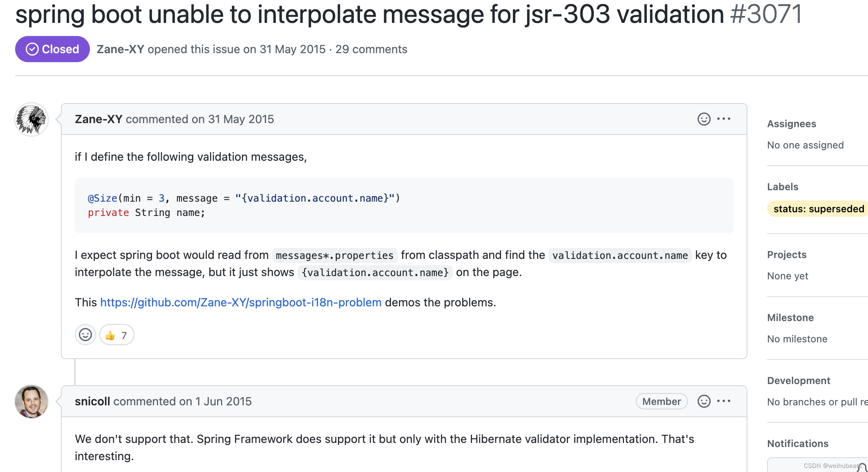The height and width of the screenshot is (472, 868).
Task: Click the 'None yet' text under Projects
Action: [x=787, y=276]
